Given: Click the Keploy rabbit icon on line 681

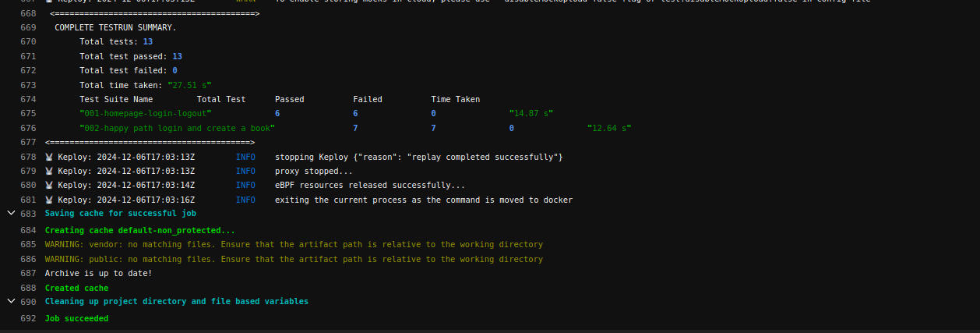Looking at the screenshot, I should (49, 200).
